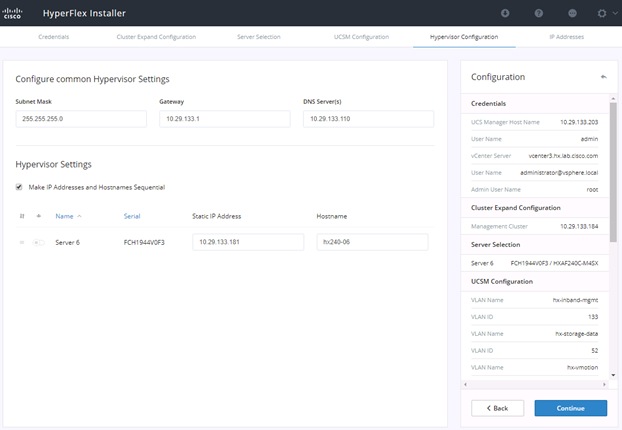Click the Cisco logo icon
This screenshot has height=430, width=622.
[x=12, y=13]
